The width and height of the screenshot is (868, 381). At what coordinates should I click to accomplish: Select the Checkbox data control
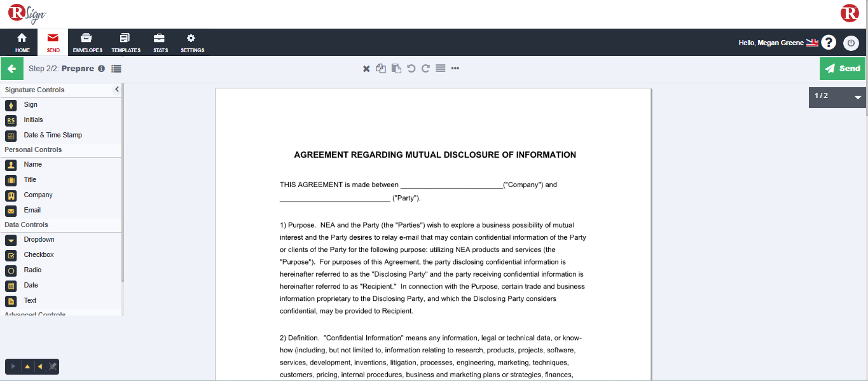tap(38, 255)
